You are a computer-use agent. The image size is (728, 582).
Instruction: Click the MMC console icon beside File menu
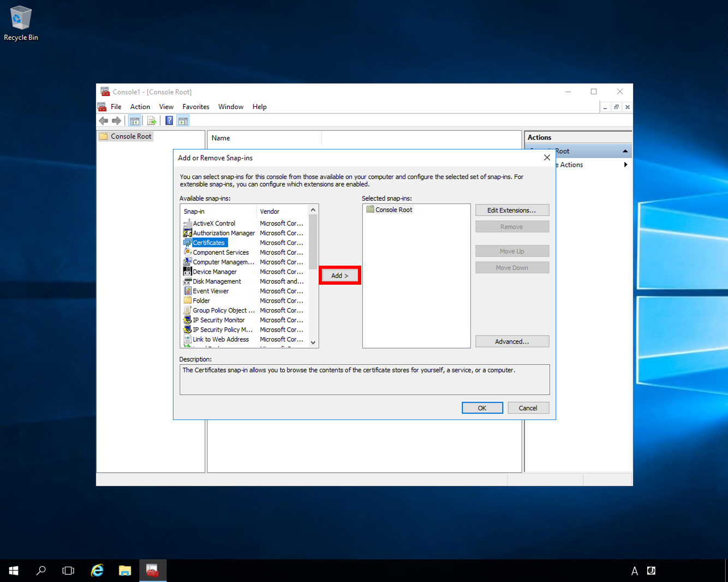pyautogui.click(x=102, y=107)
